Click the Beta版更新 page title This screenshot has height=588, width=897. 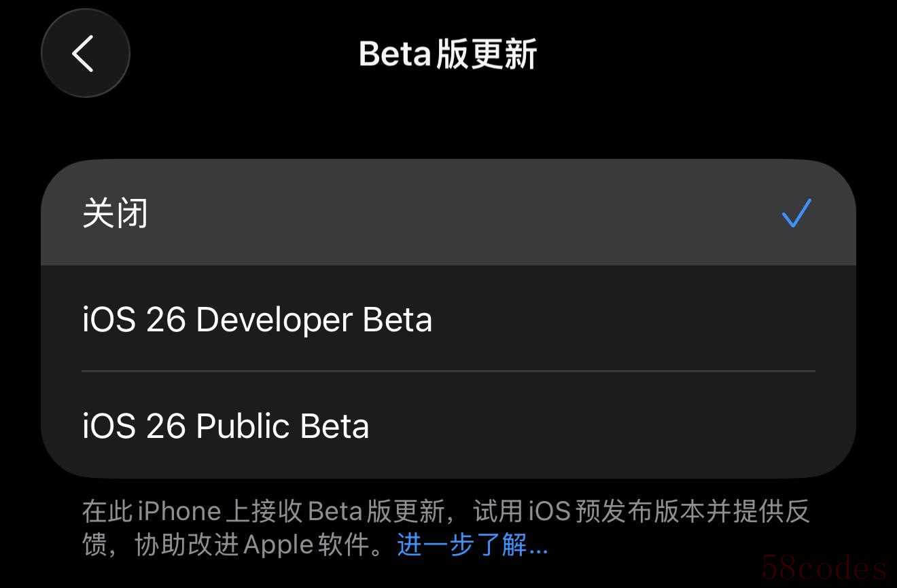tap(448, 54)
